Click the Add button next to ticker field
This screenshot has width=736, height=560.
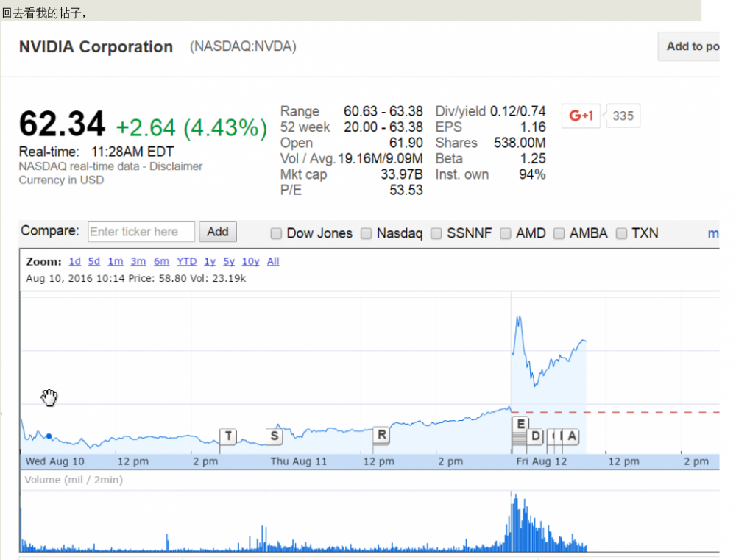217,232
